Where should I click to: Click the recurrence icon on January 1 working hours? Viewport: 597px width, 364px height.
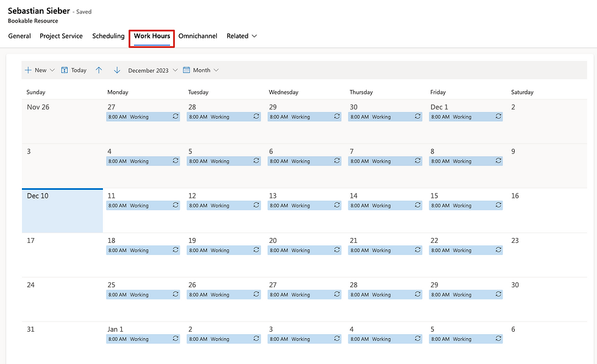[175, 338]
